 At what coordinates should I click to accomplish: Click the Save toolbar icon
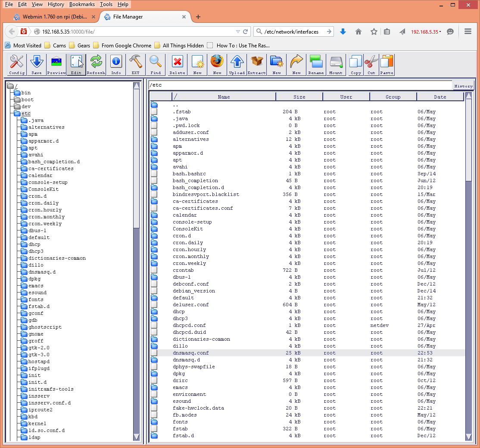click(x=37, y=64)
